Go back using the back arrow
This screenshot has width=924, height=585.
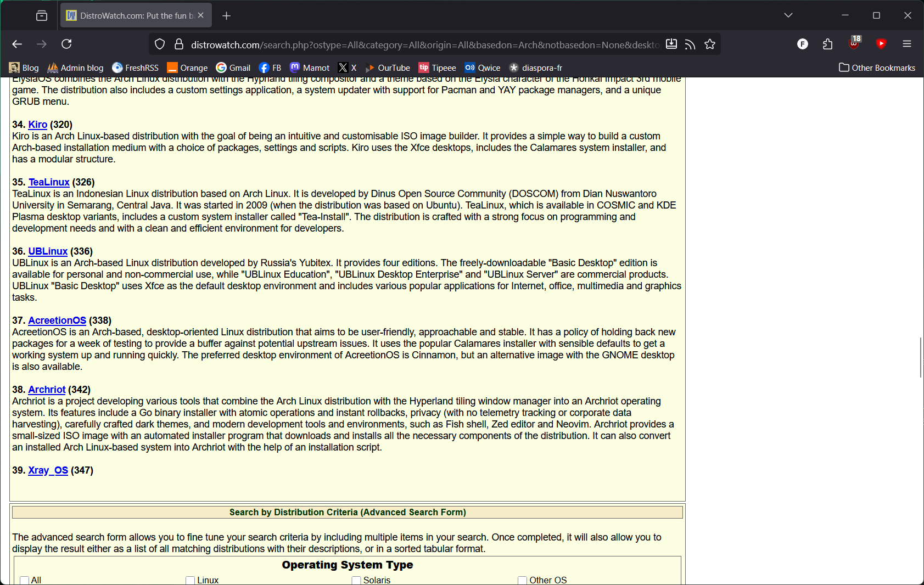point(17,44)
